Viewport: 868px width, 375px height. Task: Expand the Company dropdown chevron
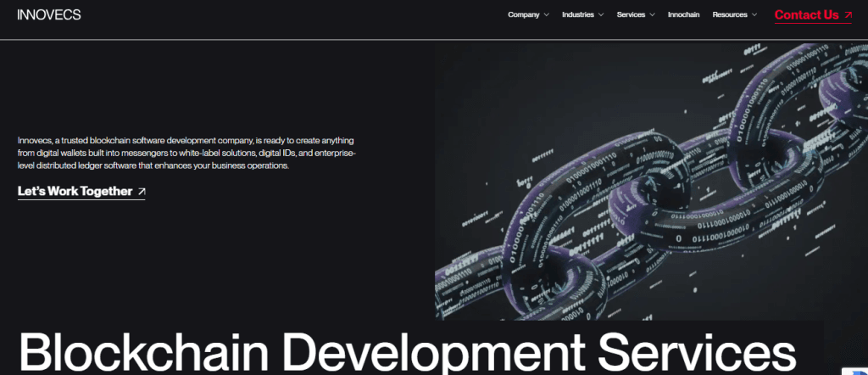coord(547,15)
